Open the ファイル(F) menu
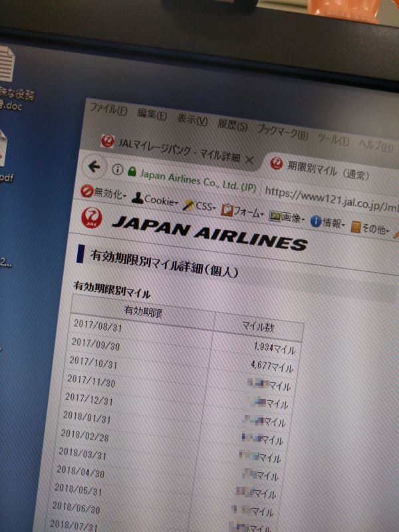 click(x=108, y=109)
